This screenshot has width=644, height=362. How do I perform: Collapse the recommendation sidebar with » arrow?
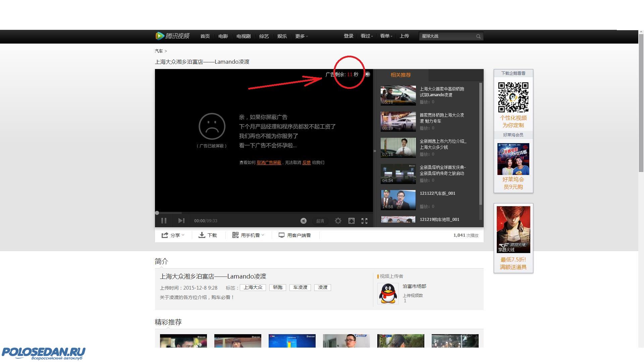coord(375,151)
